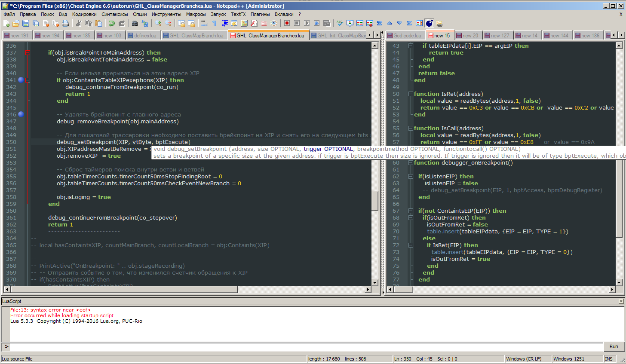Click left editor horizontal scrollbar thumb
Image resolution: width=626 pixels, height=364 pixels.
[x=124, y=290]
